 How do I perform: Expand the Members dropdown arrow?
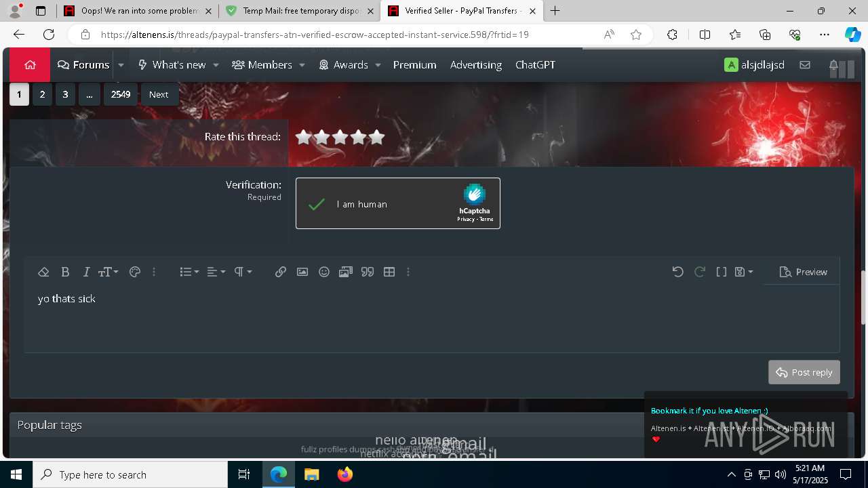pyautogui.click(x=302, y=65)
